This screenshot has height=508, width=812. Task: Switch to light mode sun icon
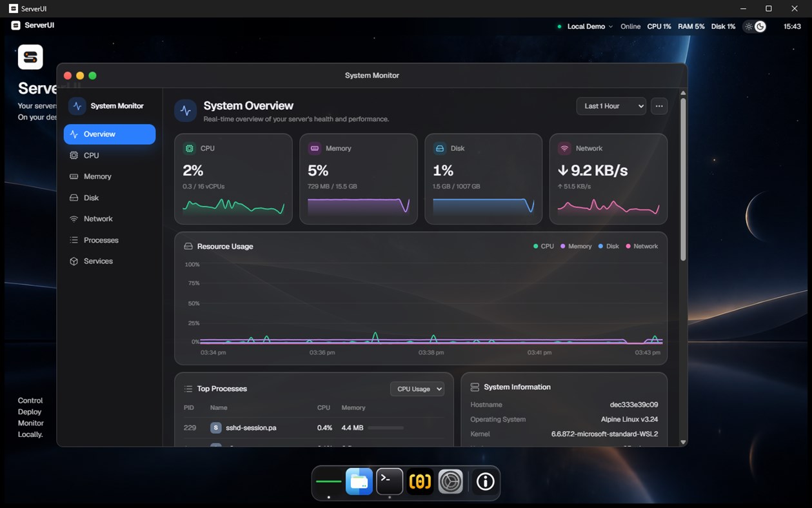click(749, 26)
